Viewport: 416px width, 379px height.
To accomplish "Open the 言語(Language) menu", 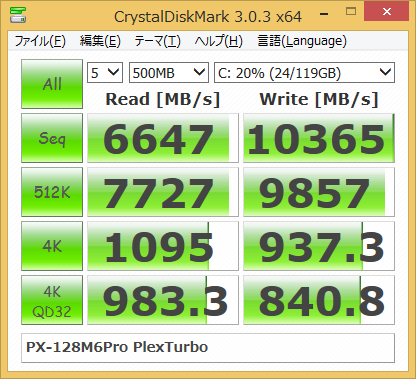I will pyautogui.click(x=302, y=41).
